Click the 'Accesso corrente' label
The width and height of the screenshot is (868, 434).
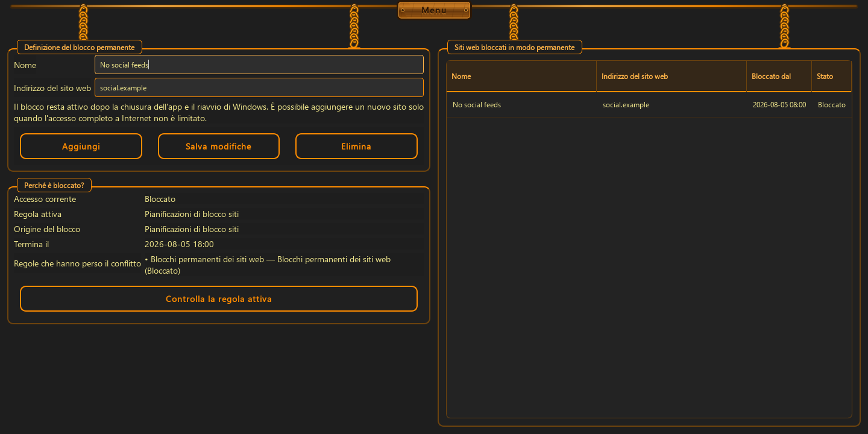pos(45,199)
